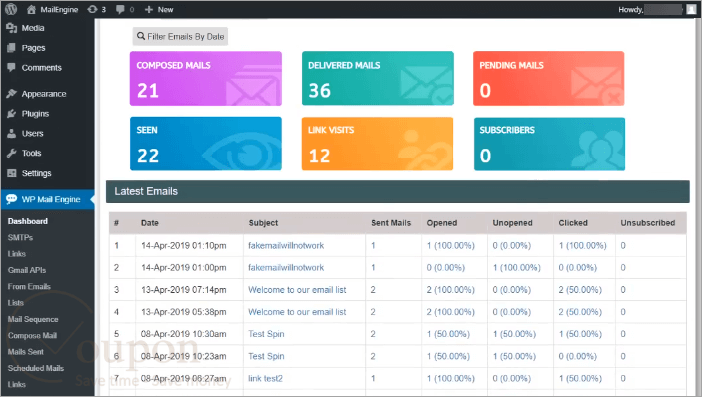
Task: Click the Tools wrench icon
Action: [12, 153]
